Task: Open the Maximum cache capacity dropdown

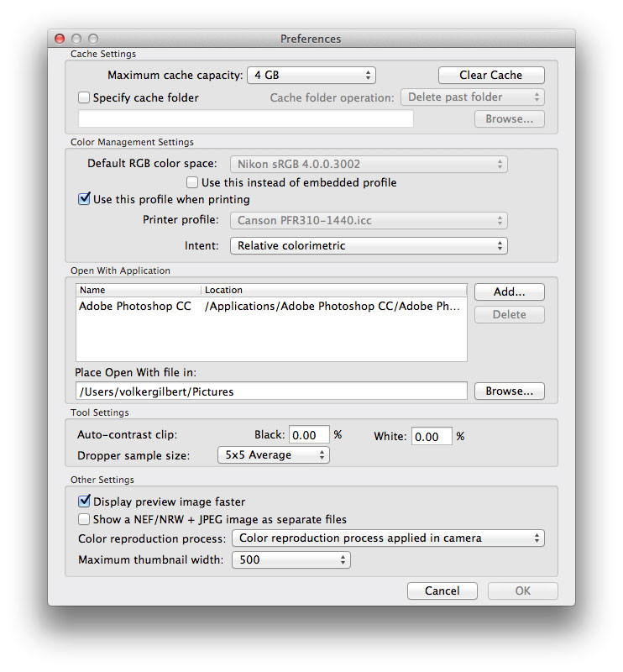Action: pos(311,76)
